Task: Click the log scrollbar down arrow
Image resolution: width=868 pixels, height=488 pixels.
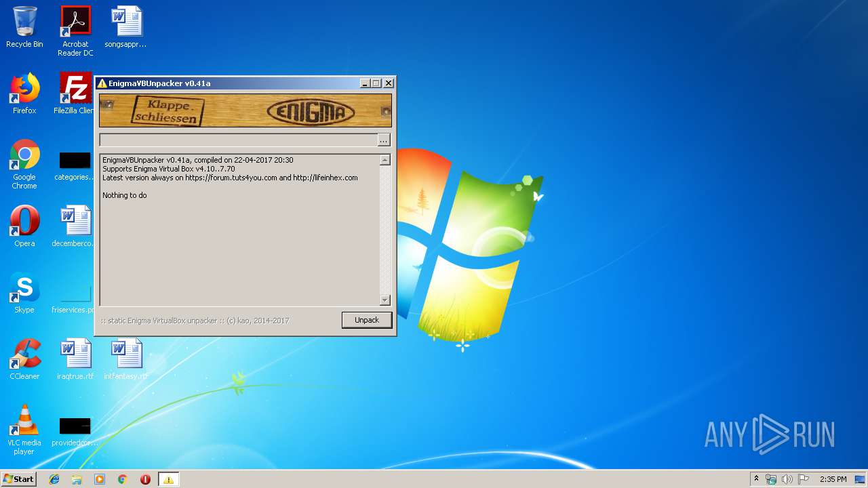Action: click(385, 300)
